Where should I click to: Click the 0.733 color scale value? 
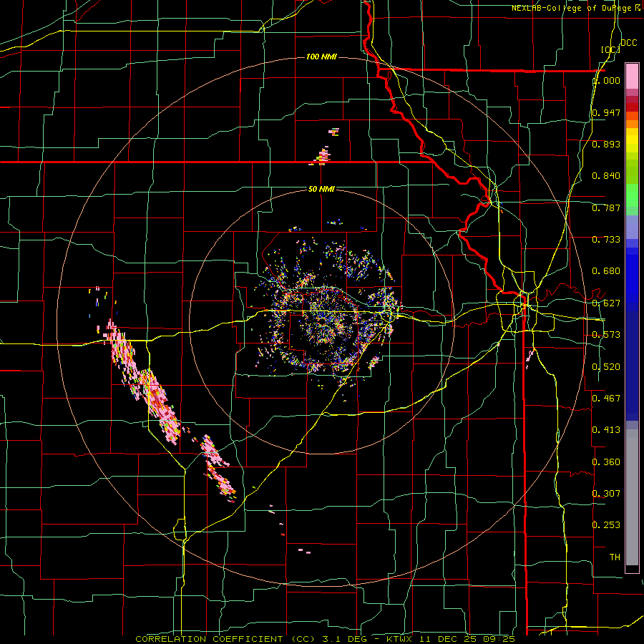606,240
